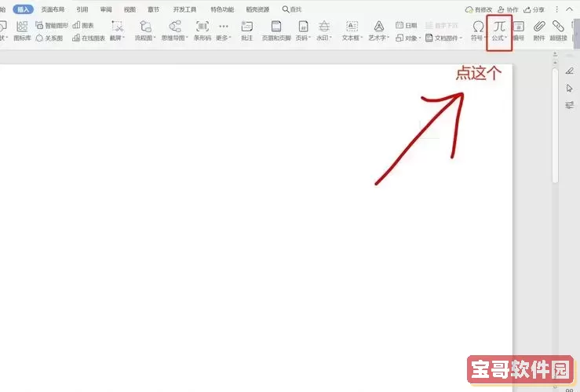This screenshot has width=580, height=392.
Task: Switch to the 引用 references tab
Action: tap(82, 9)
